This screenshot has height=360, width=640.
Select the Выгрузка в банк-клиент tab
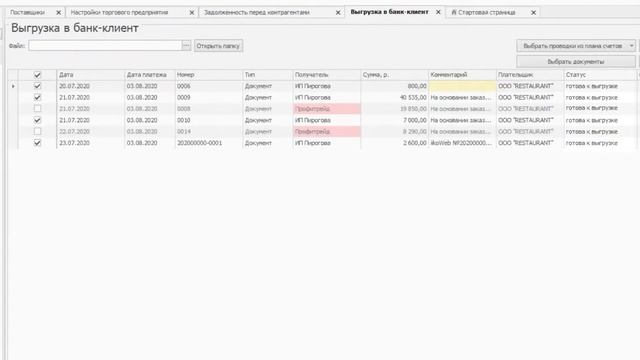pos(389,12)
